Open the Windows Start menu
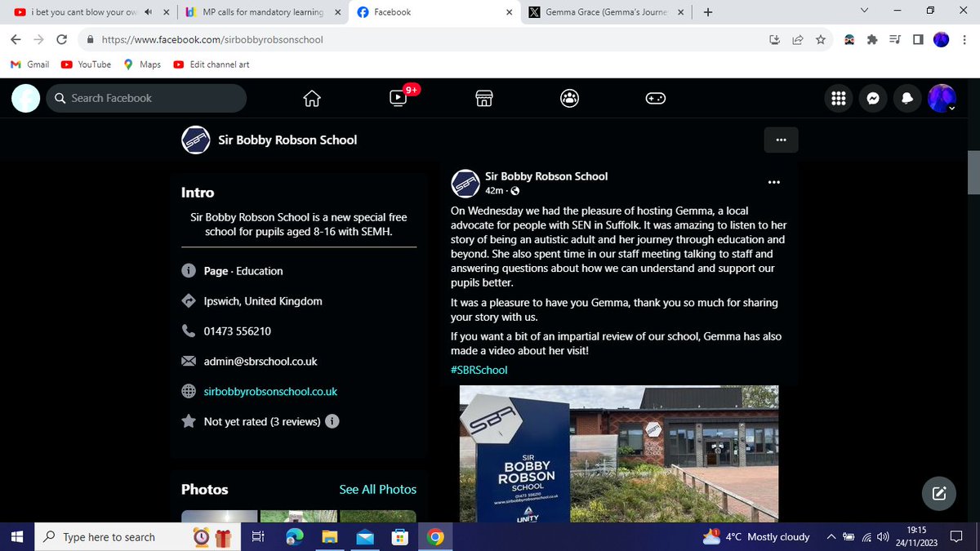The image size is (980, 551). point(16,536)
